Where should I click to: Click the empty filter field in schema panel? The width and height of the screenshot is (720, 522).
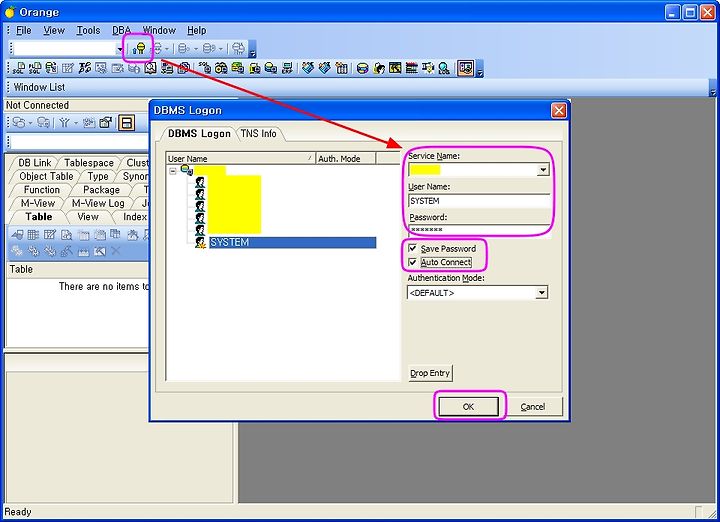pyautogui.click(x=78, y=142)
